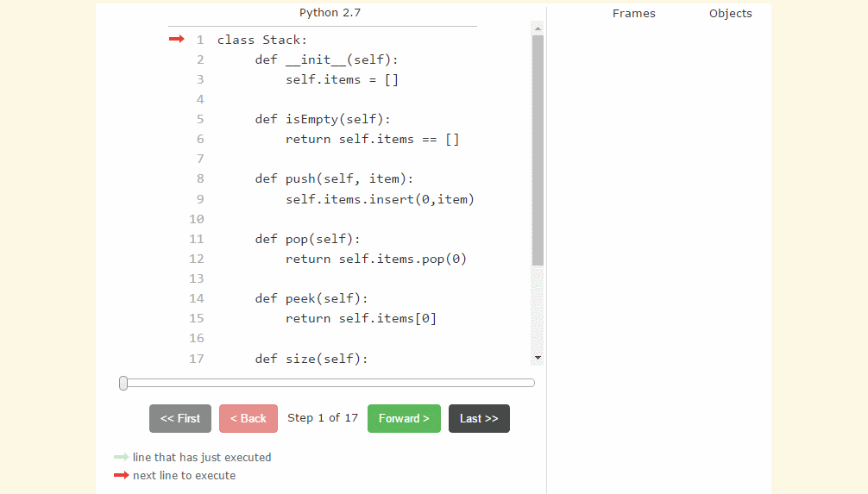This screenshot has width=868, height=494.
Task: Jump to end with the Last button
Action: click(x=479, y=418)
